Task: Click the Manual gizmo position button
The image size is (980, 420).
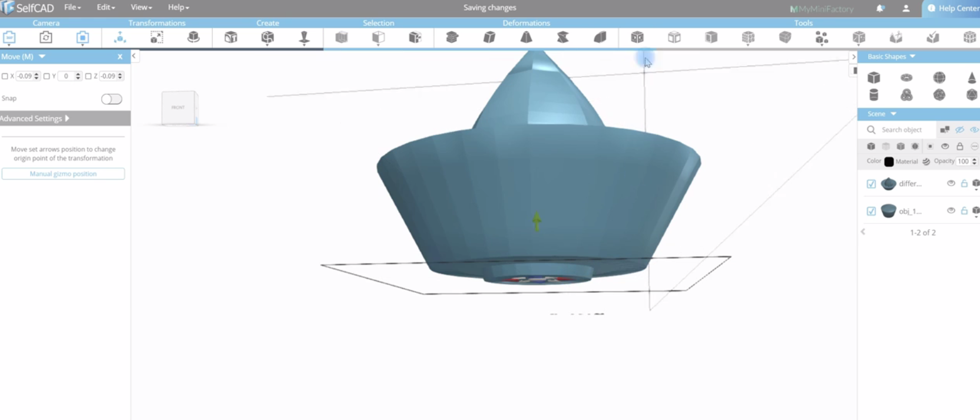Action: (63, 174)
